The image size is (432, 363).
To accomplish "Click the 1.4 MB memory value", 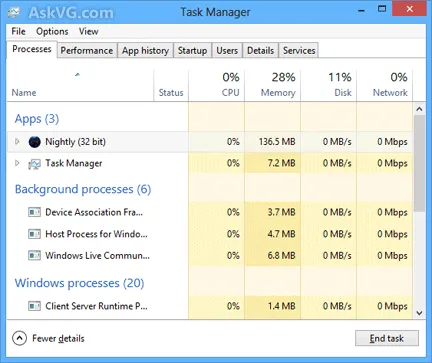I will [x=282, y=306].
